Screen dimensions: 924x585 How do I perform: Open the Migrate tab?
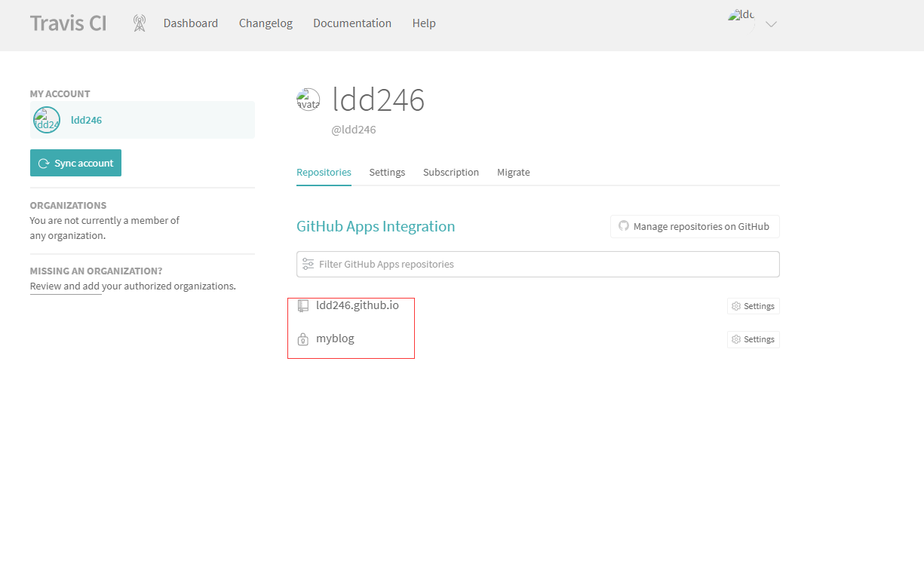pyautogui.click(x=514, y=172)
